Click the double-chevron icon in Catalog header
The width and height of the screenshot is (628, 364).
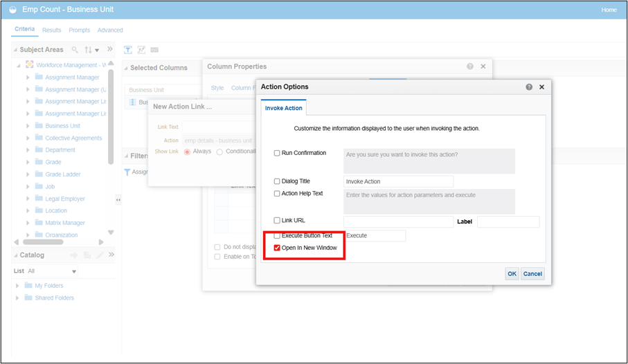point(111,255)
